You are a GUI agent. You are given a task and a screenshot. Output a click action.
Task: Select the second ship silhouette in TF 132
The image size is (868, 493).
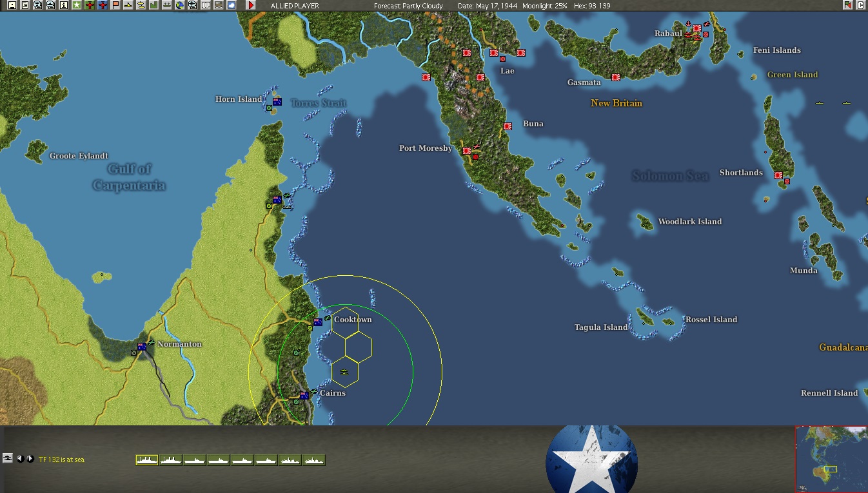(x=171, y=459)
